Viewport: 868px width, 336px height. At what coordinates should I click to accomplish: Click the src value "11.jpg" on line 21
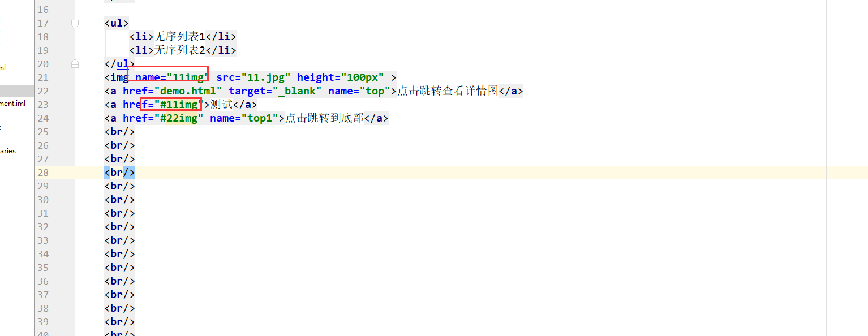tap(266, 77)
